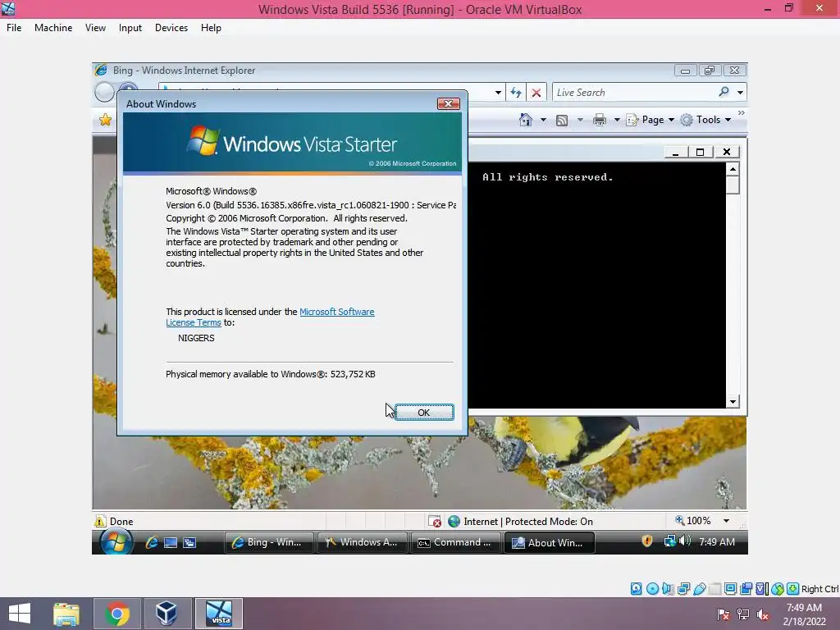
Task: Click the Vista volume tray icon
Action: pos(684,541)
